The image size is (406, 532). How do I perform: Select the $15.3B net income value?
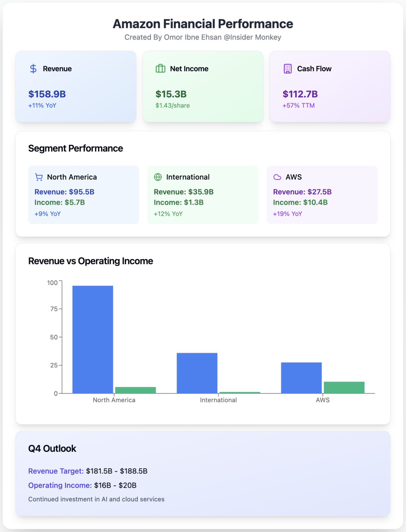pos(171,94)
